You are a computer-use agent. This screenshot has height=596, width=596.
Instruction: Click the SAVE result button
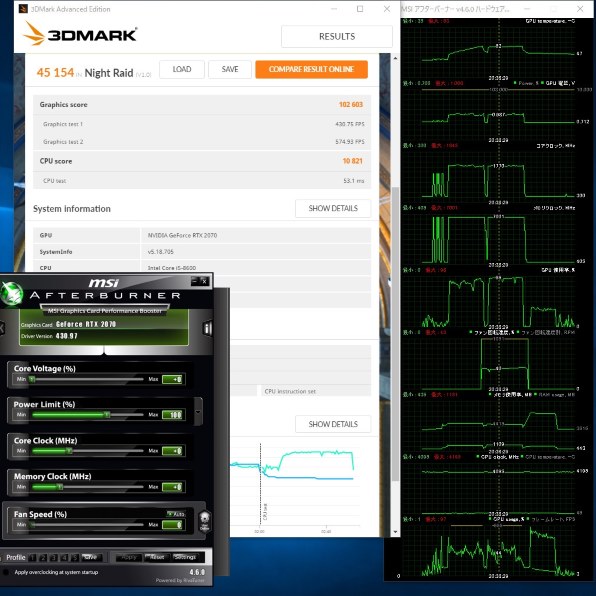tap(230, 69)
